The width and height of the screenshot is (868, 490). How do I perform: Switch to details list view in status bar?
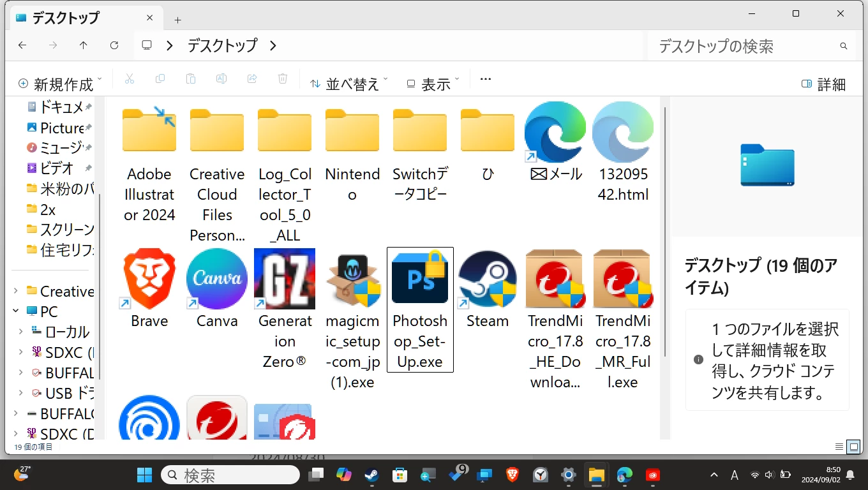(x=839, y=447)
